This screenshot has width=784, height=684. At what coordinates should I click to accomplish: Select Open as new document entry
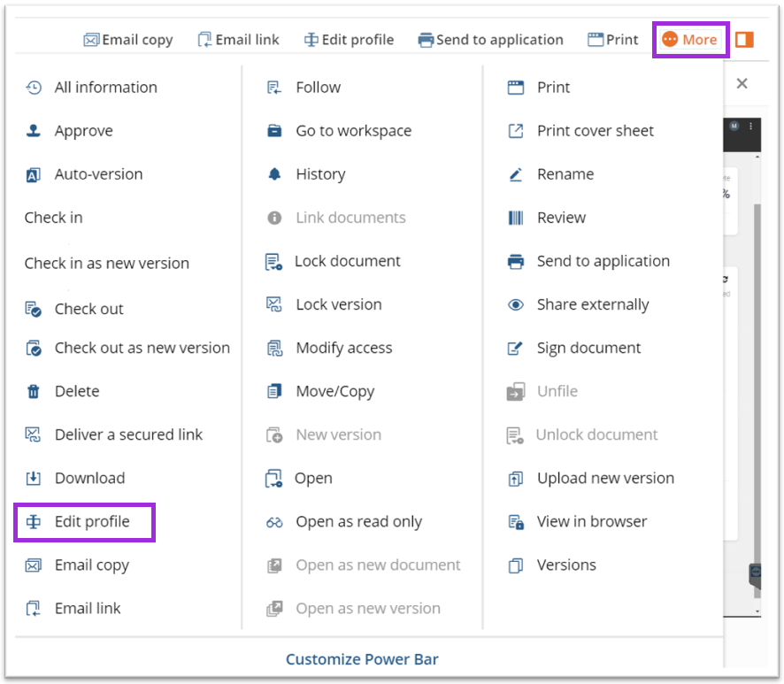pos(364,565)
